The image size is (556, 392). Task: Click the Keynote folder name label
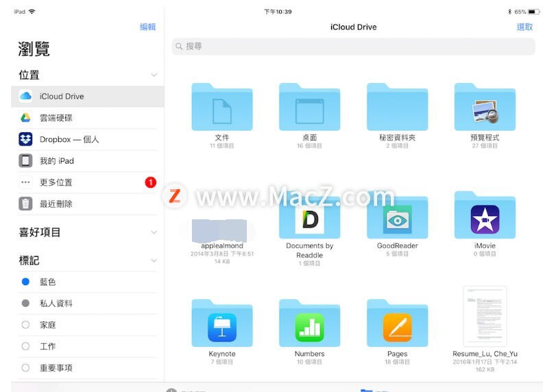click(x=222, y=354)
